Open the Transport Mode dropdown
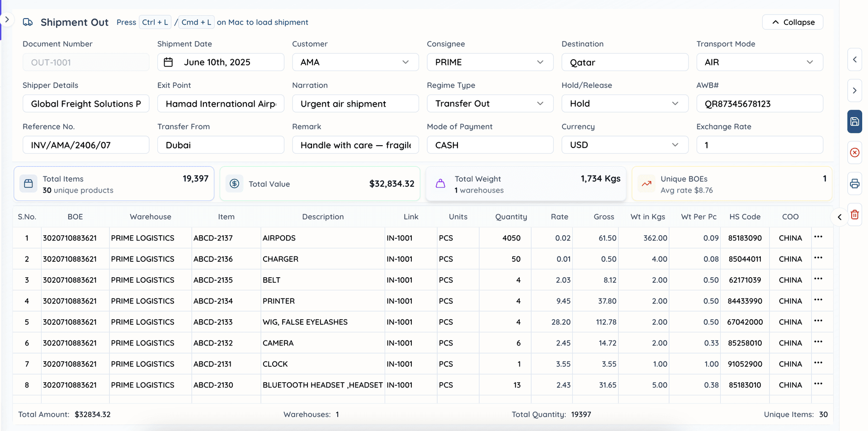Image resolution: width=868 pixels, height=431 pixels. click(759, 62)
